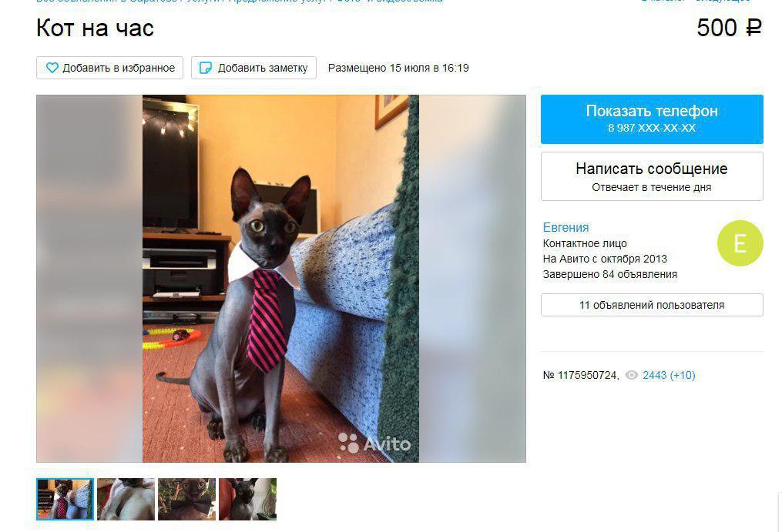Screen dimensions: 782x532
Task: Open third thumbnail with cat bow tie
Action: click(x=186, y=499)
